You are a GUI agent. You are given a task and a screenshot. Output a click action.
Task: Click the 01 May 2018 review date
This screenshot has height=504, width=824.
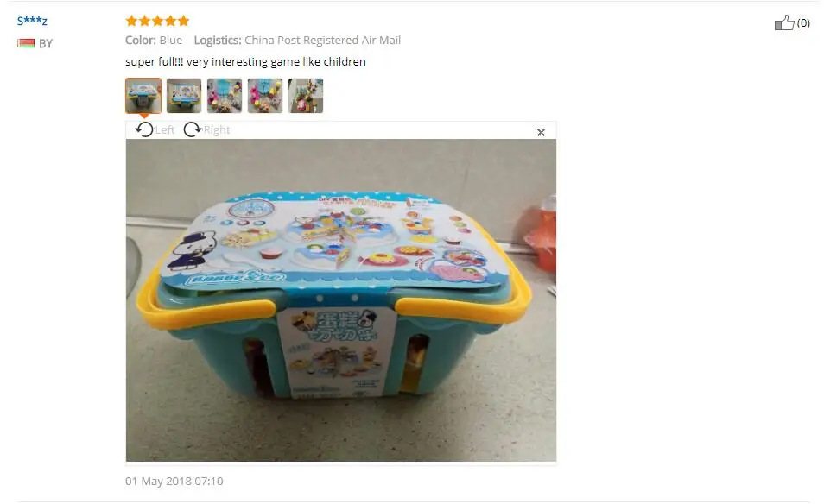tap(174, 481)
